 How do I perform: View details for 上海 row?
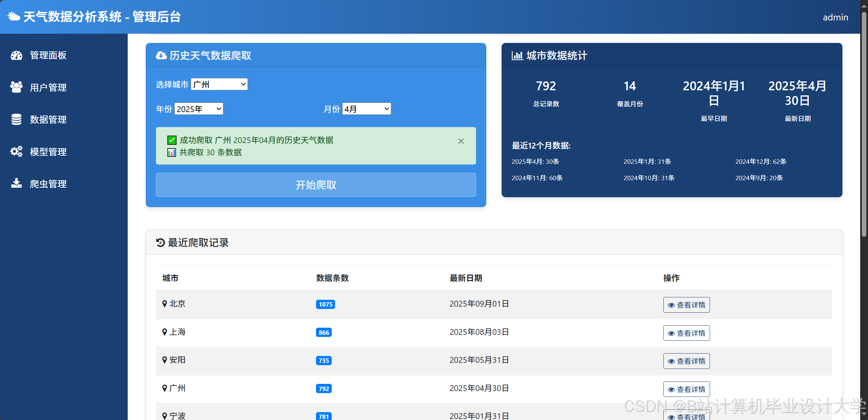[x=686, y=333]
